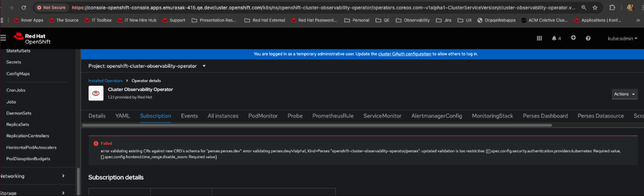Open the Red Hat Password... bookmark

click(x=314, y=20)
